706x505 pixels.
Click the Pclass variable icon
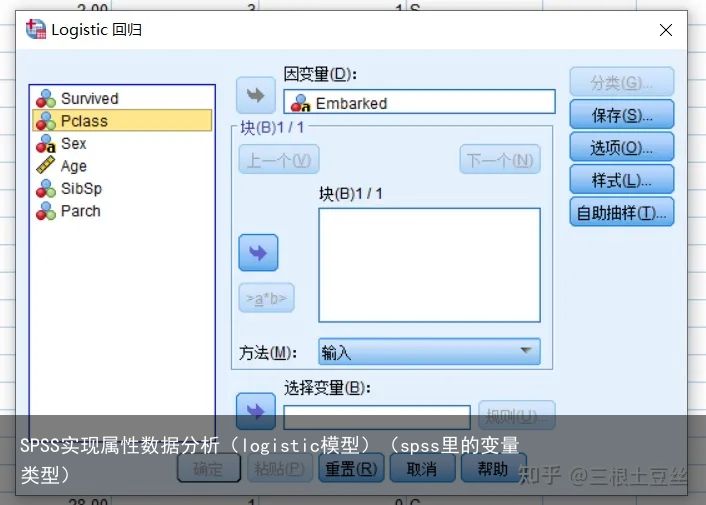[45, 121]
